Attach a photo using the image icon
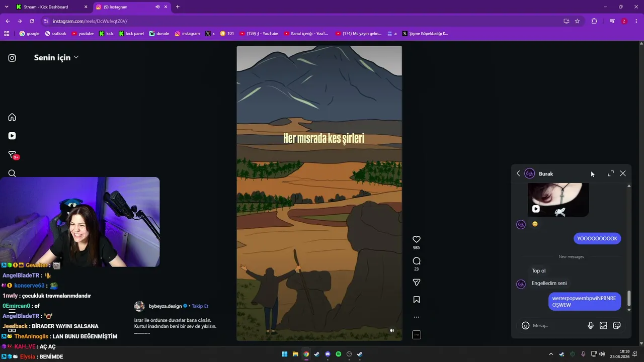The image size is (644, 362). (x=603, y=325)
